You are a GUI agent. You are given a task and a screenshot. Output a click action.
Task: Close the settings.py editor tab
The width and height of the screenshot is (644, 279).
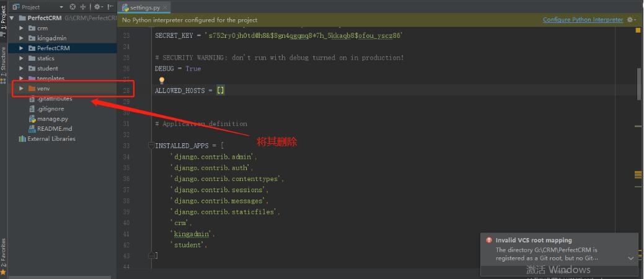coord(165,8)
